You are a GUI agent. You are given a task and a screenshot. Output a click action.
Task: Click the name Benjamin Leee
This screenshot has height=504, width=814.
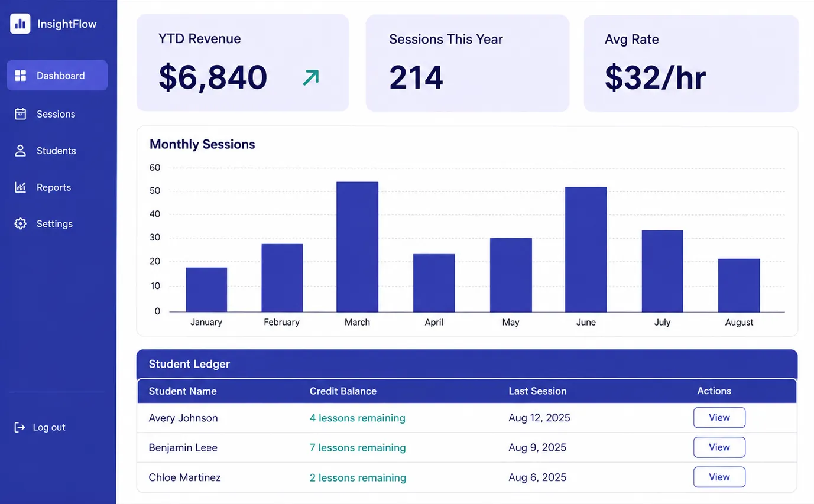tap(183, 448)
